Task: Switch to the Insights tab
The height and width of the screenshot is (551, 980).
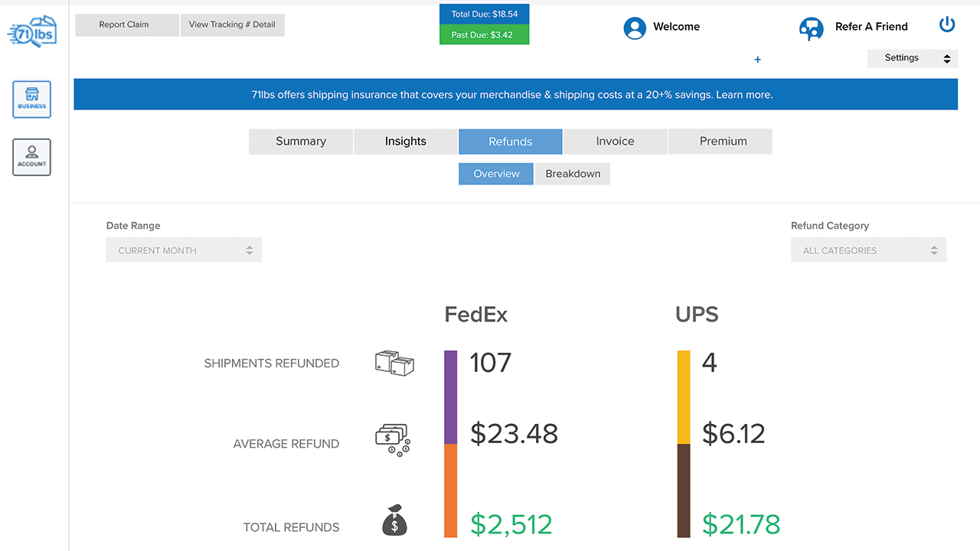Action: pos(406,142)
